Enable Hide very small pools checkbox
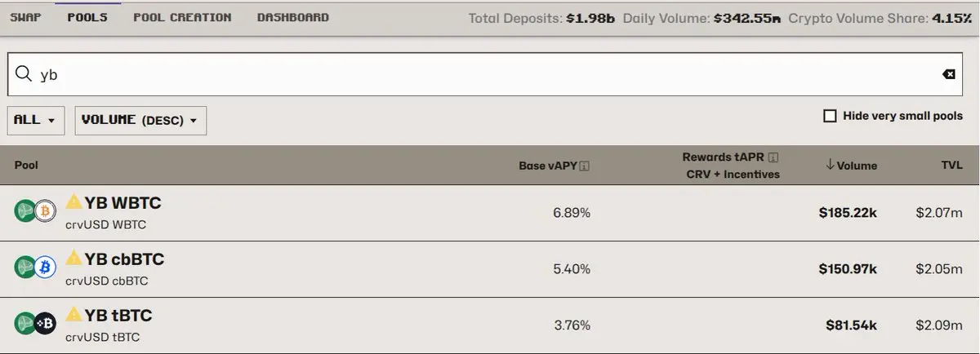Viewport: 980px width, 354px height. click(830, 116)
